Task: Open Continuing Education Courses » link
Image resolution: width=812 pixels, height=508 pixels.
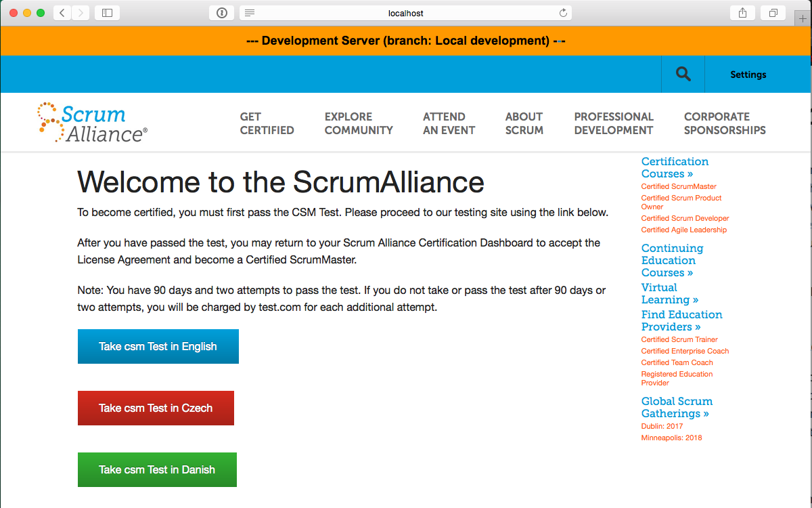Action: pyautogui.click(x=672, y=260)
